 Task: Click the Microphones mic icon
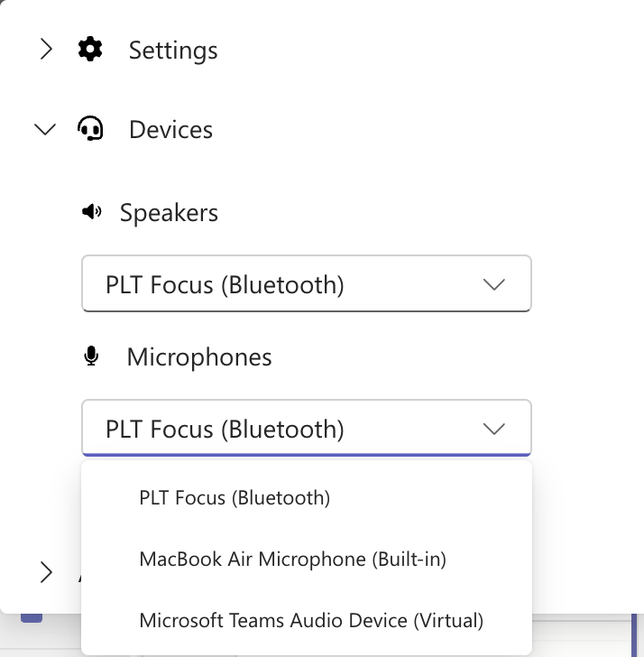(91, 356)
